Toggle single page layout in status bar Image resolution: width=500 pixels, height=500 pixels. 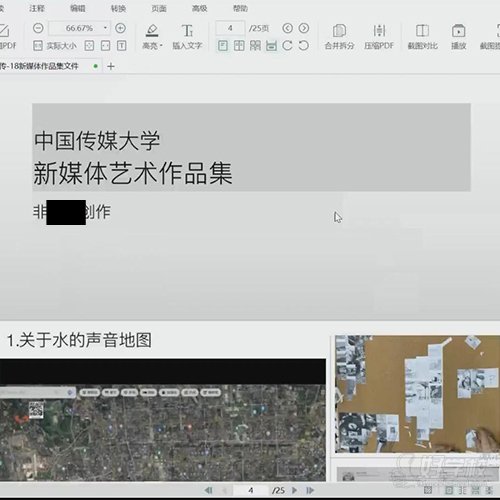tap(449, 490)
